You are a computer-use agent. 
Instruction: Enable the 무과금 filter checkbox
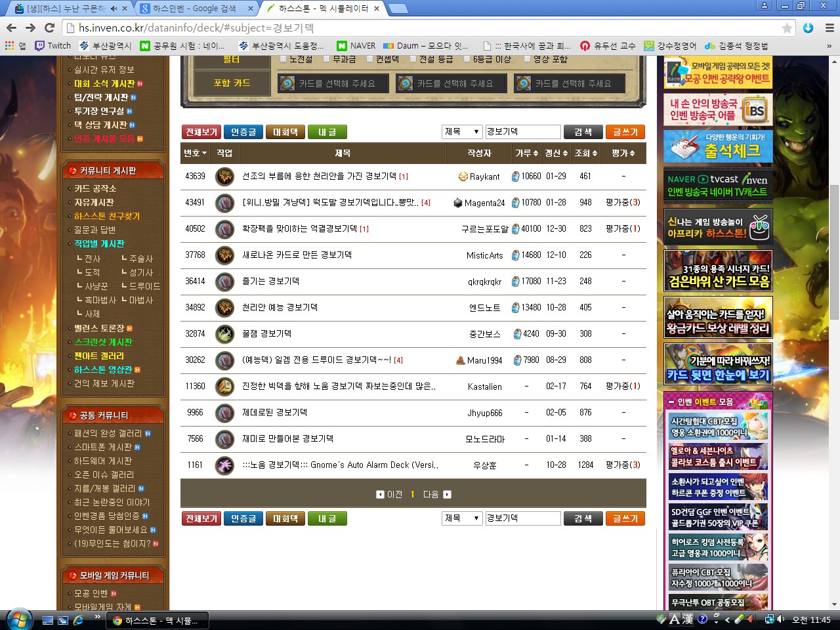coord(327,59)
